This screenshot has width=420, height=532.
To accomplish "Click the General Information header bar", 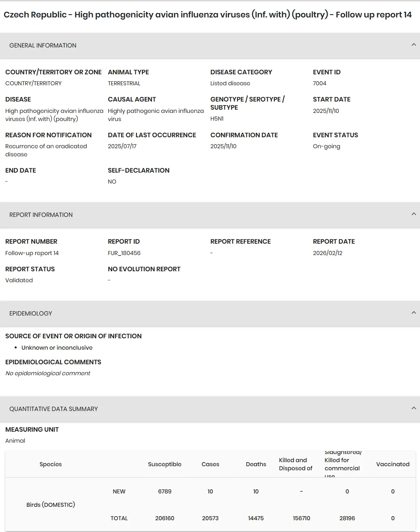I will tap(210, 45).
